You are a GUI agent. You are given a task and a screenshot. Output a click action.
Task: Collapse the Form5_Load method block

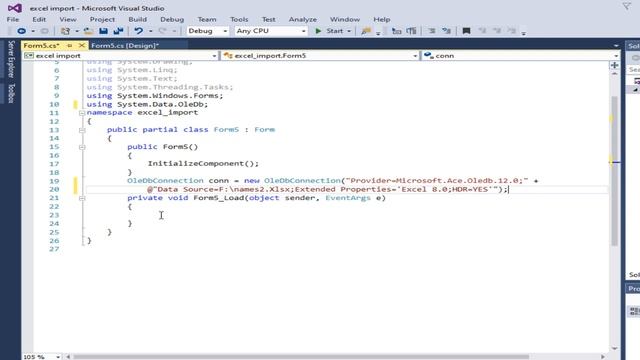click(x=82, y=198)
